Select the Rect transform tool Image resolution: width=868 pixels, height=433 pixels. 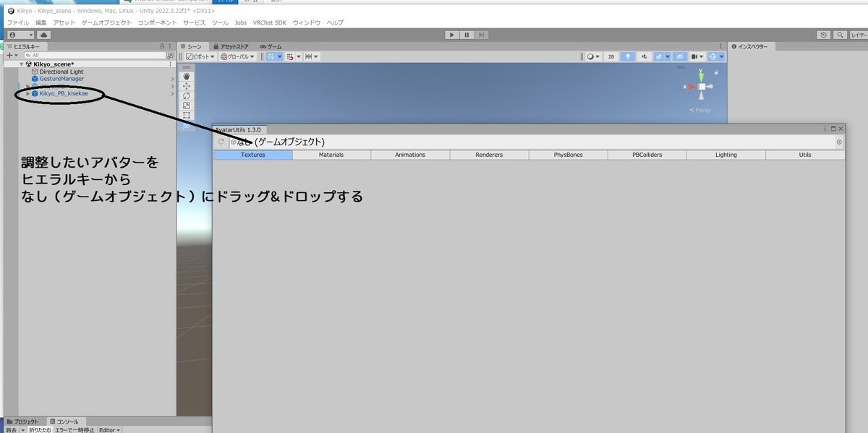(x=187, y=114)
